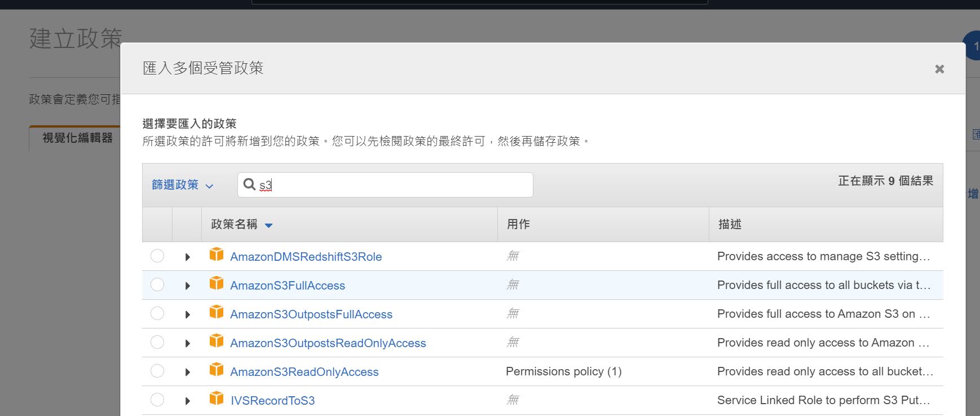The height and width of the screenshot is (416, 980).
Task: Click description 'Service Linked Role to perform S3 Put'
Action: click(x=824, y=400)
